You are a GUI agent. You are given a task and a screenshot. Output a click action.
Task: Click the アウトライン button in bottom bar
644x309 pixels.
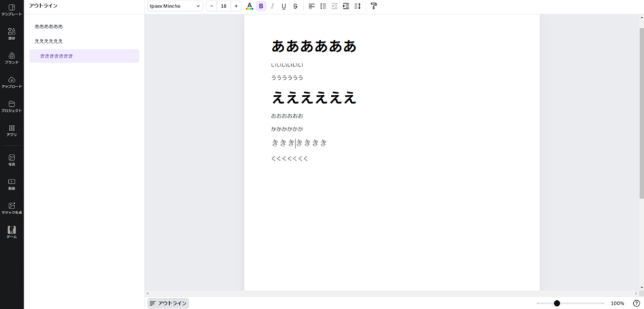pyautogui.click(x=168, y=303)
